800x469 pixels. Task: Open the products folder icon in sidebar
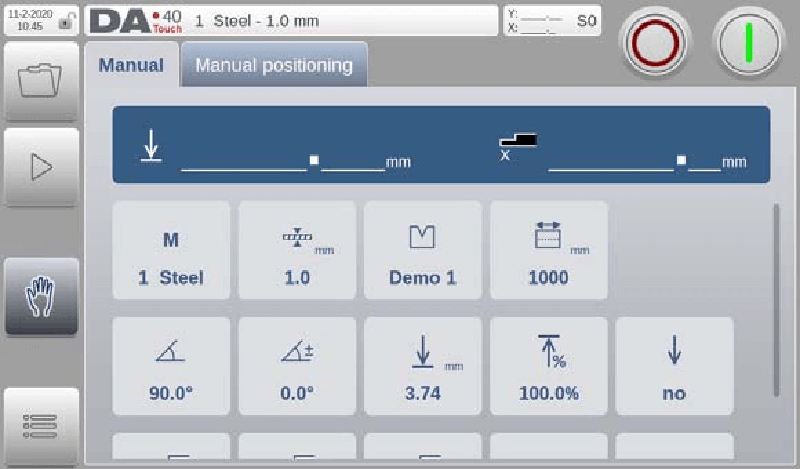click(41, 81)
